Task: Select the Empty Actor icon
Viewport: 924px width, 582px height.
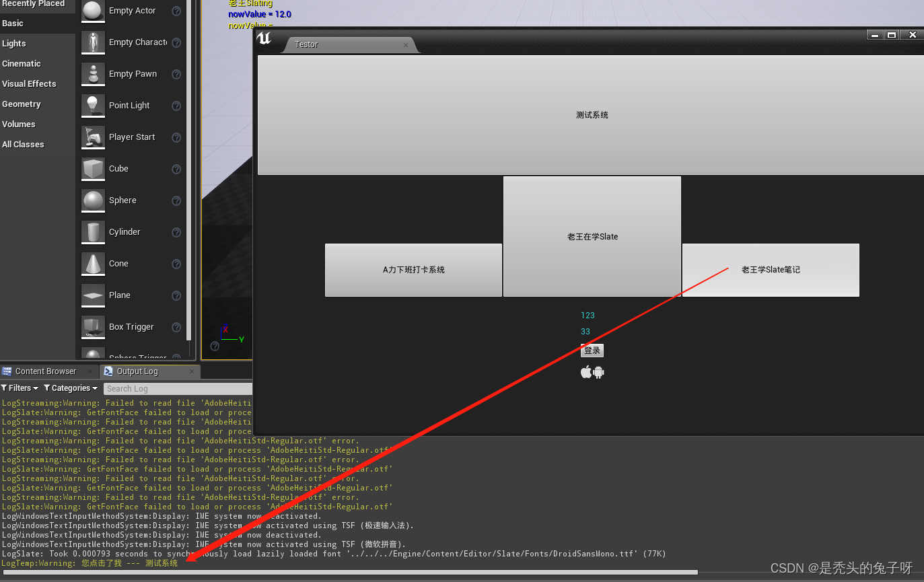Action: 93,11
